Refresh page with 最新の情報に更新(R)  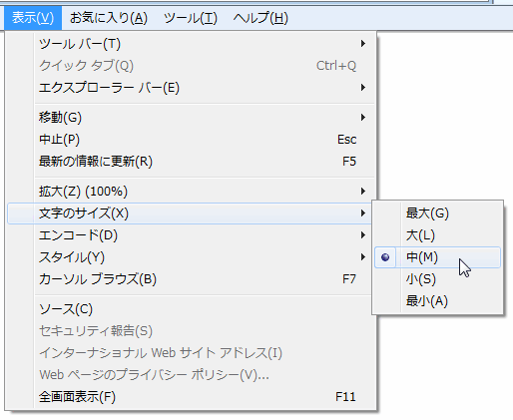click(191, 162)
